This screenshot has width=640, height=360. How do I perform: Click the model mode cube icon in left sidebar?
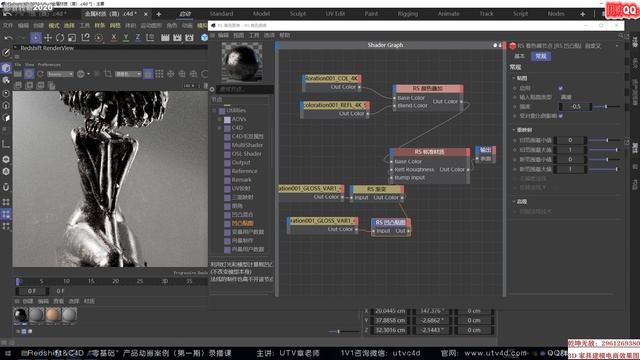[6, 68]
